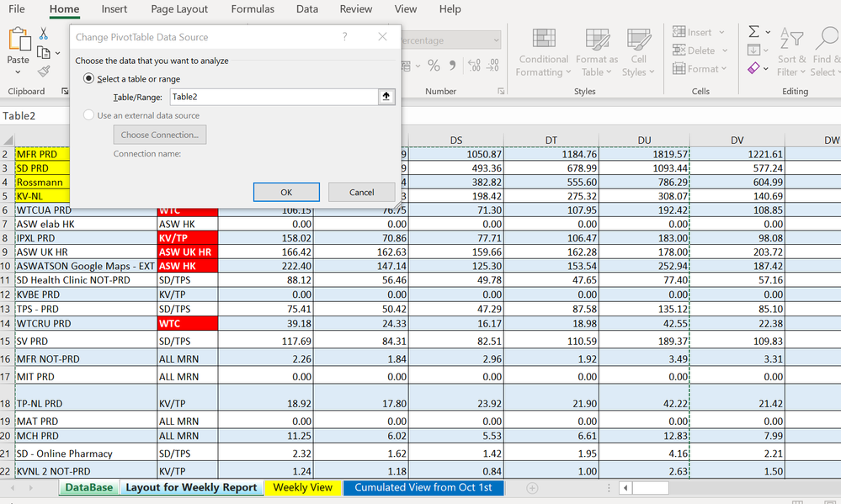841x504 pixels.
Task: Click the Table/Range input field
Action: pyautogui.click(x=274, y=97)
